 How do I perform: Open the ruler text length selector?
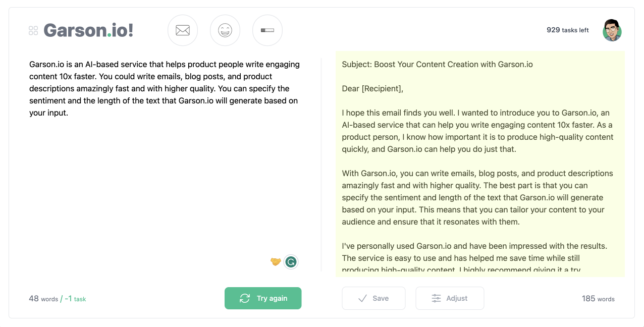[267, 30]
